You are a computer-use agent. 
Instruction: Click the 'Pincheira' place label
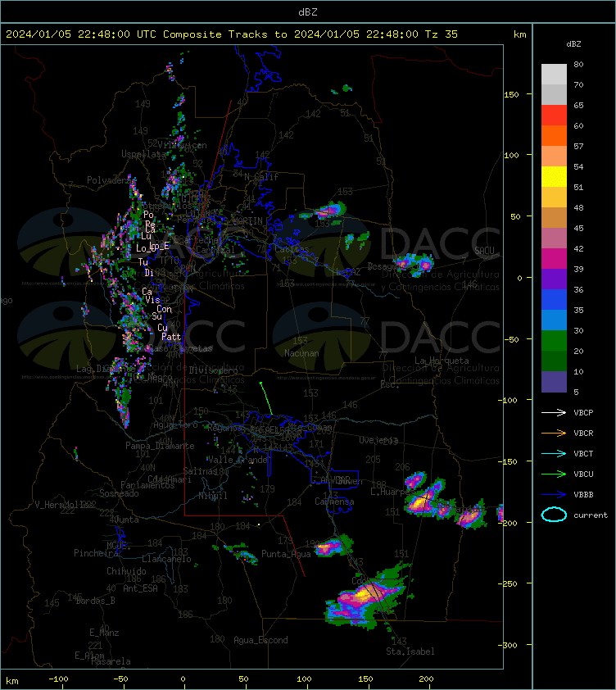coord(96,553)
